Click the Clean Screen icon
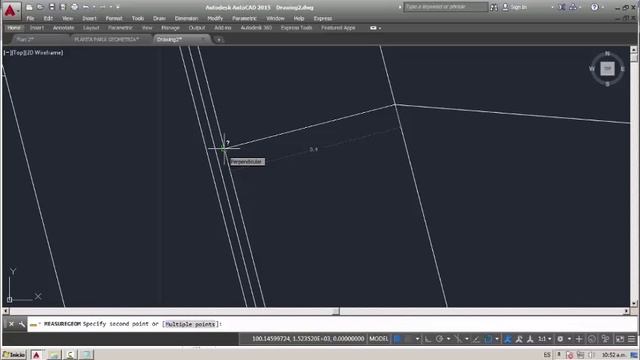 pos(620,339)
